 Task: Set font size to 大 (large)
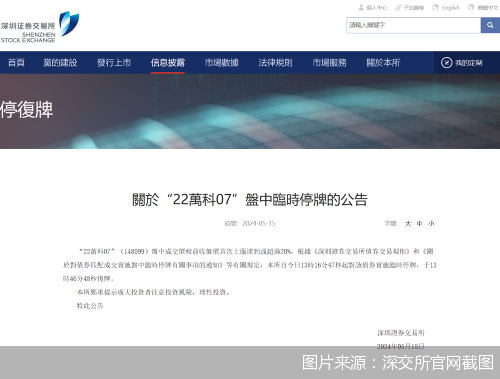(408, 224)
